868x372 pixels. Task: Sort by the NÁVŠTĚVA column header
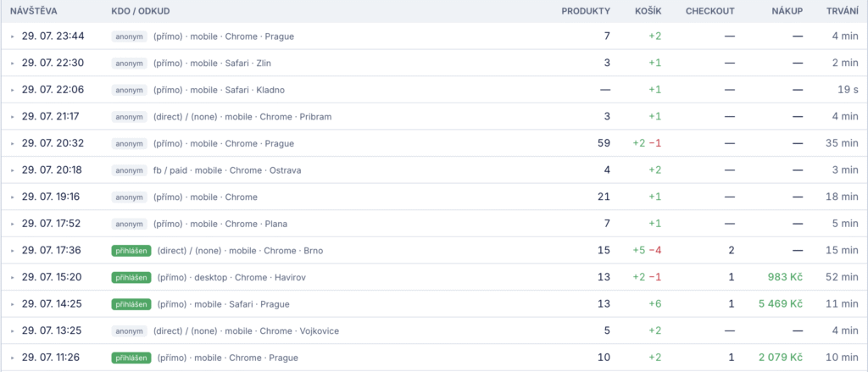point(34,11)
